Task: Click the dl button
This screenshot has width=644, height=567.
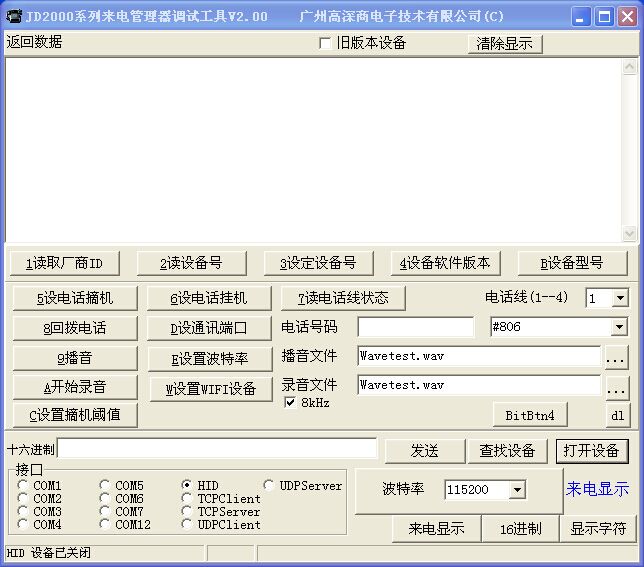Action: click(x=617, y=415)
